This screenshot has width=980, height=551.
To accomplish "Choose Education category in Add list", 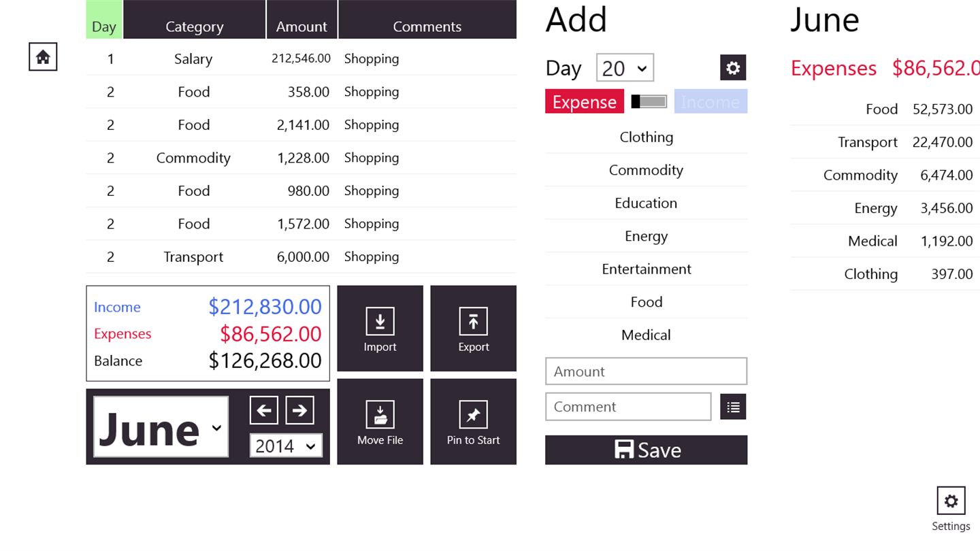I will [646, 203].
